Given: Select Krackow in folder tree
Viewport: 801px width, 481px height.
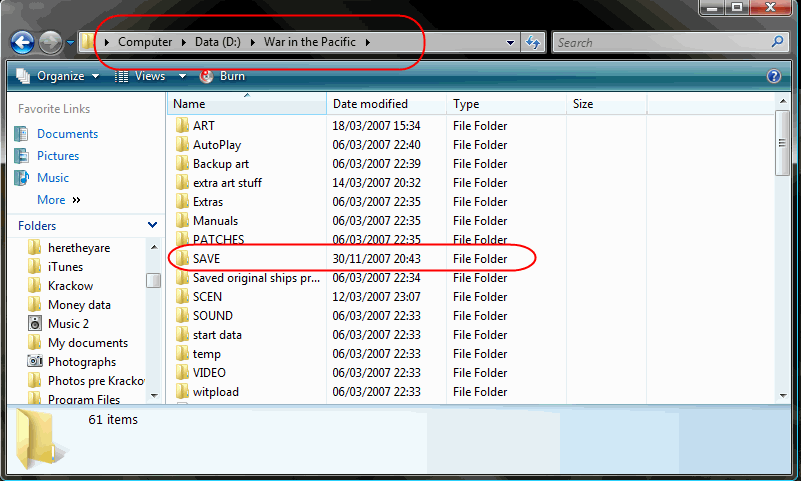Looking at the screenshot, I should pyautogui.click(x=70, y=285).
